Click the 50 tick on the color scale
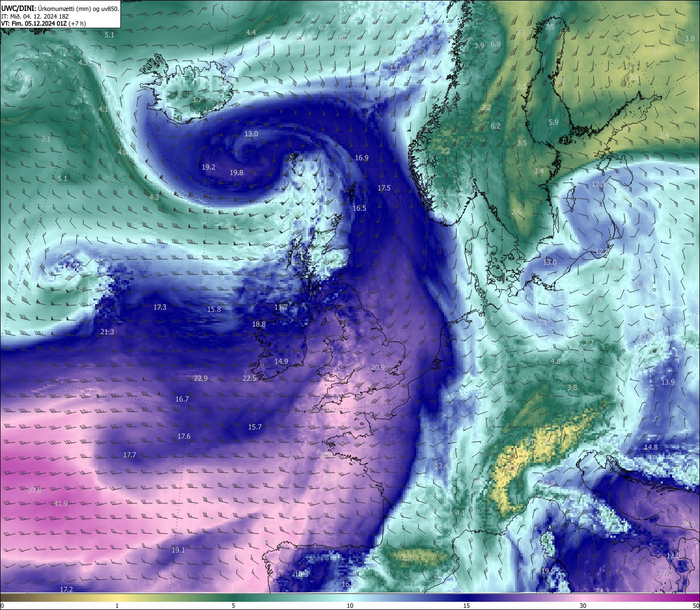This screenshot has height=610, width=700. click(x=696, y=606)
